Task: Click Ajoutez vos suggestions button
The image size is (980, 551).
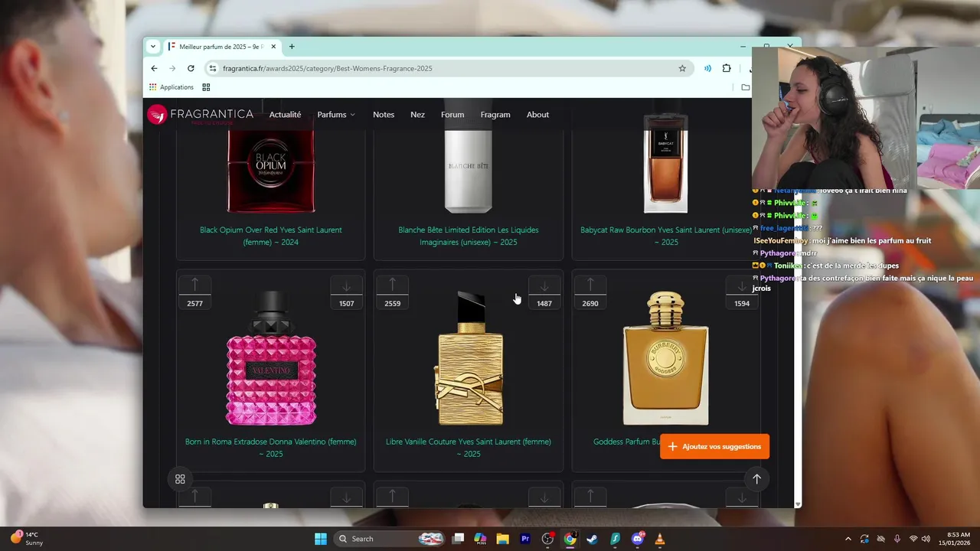Action: coord(714,446)
